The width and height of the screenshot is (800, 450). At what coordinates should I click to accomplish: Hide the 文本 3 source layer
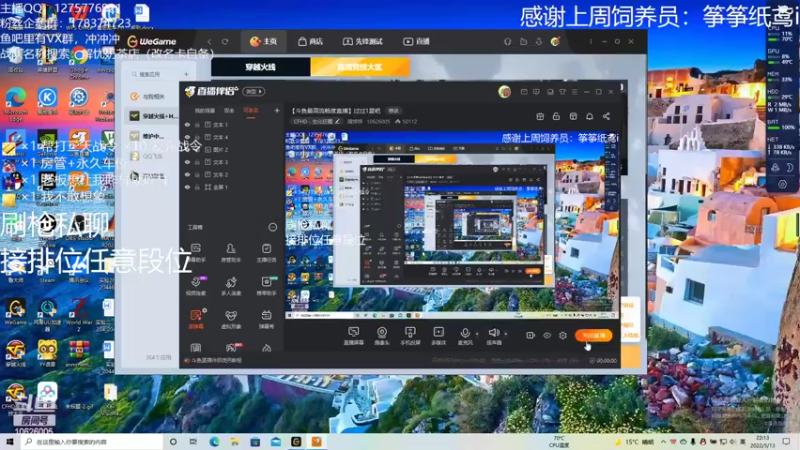tap(187, 162)
